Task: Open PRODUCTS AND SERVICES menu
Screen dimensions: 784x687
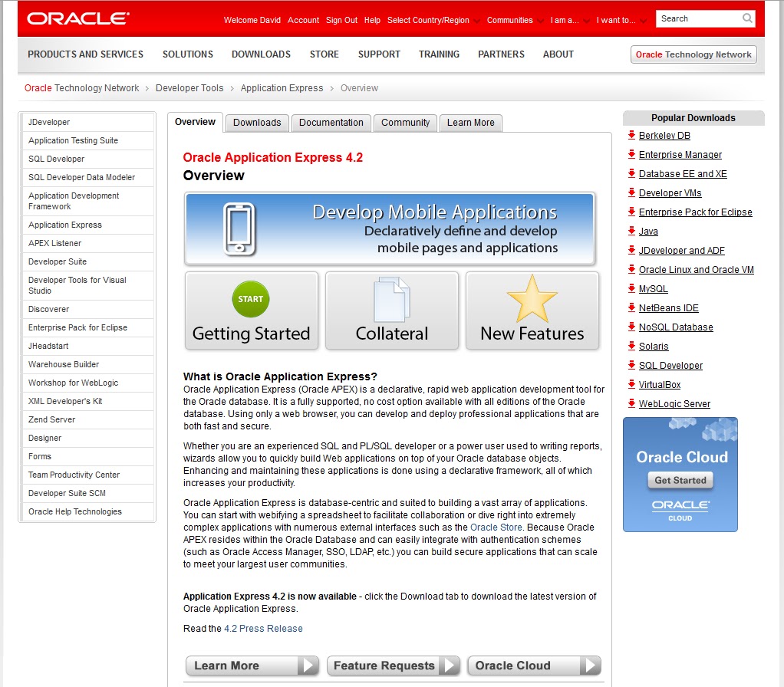Action: coord(85,54)
